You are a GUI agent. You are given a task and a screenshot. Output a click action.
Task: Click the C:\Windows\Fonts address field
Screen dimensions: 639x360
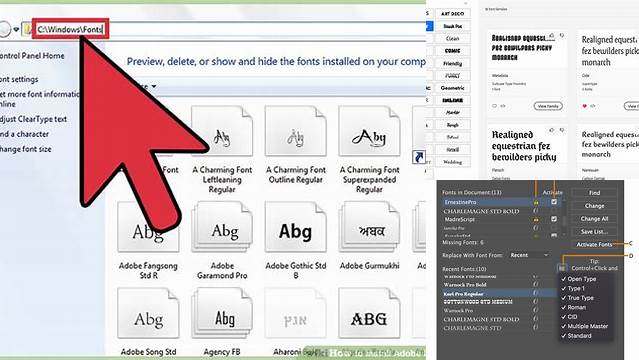70,29
